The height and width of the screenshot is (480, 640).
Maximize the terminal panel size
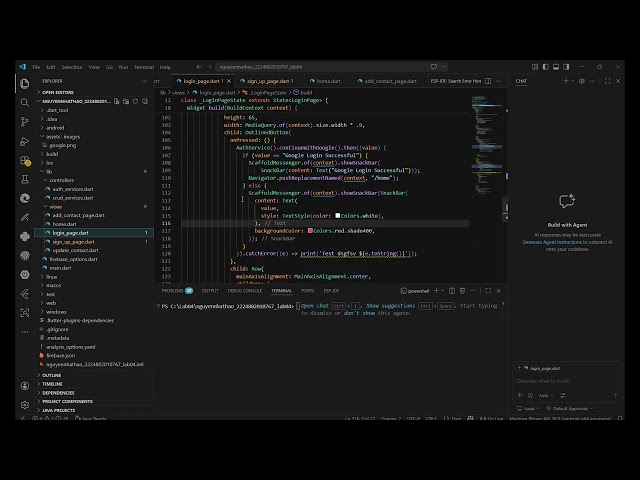pyautogui.click(x=488, y=291)
